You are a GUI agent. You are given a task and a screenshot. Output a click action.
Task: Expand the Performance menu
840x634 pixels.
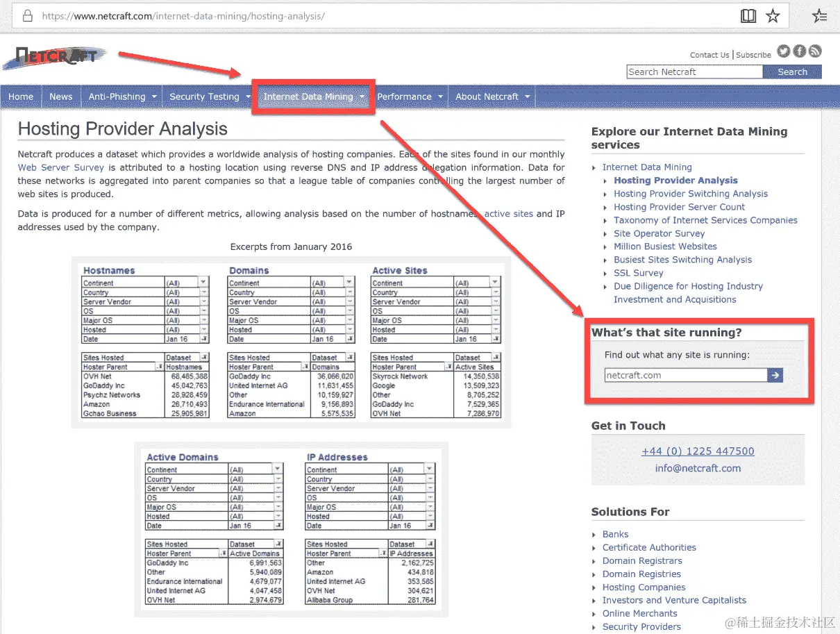point(410,97)
